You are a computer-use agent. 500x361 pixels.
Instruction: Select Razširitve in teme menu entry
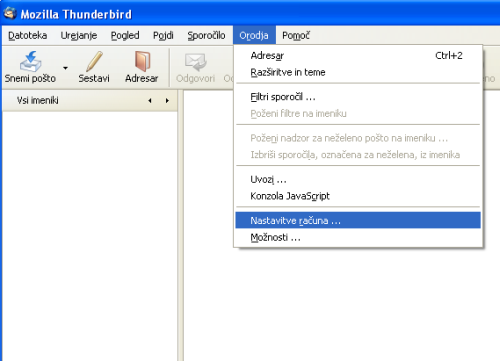click(x=358, y=72)
